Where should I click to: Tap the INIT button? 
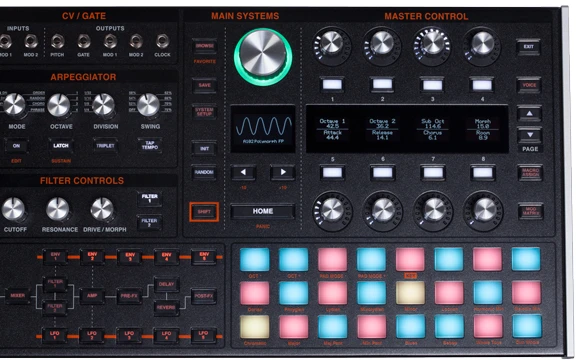pyautogui.click(x=205, y=148)
